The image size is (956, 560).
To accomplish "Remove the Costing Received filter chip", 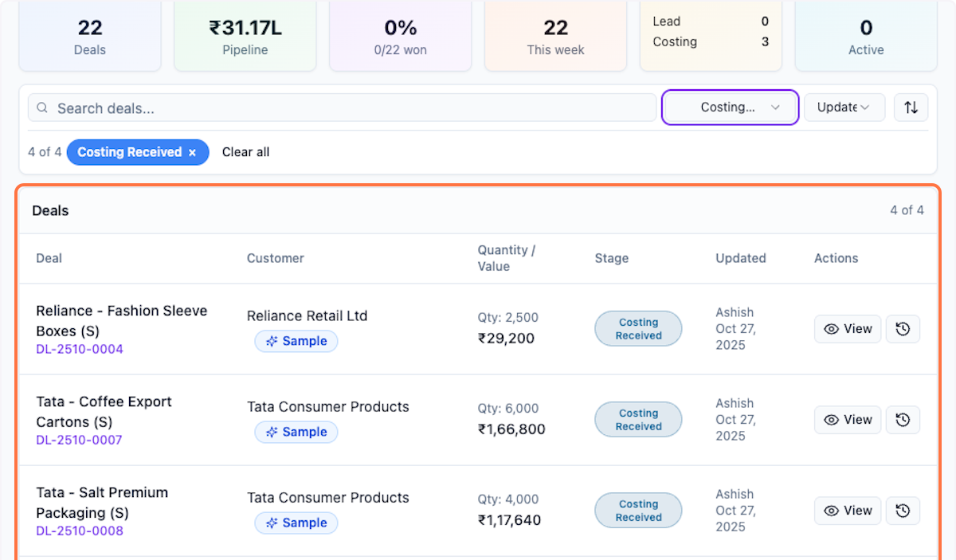I will click(192, 152).
